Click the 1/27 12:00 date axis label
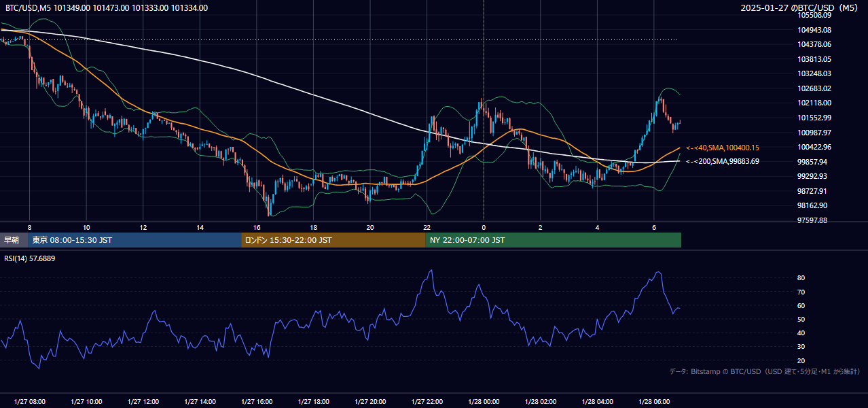The image size is (868, 408). tap(143, 402)
